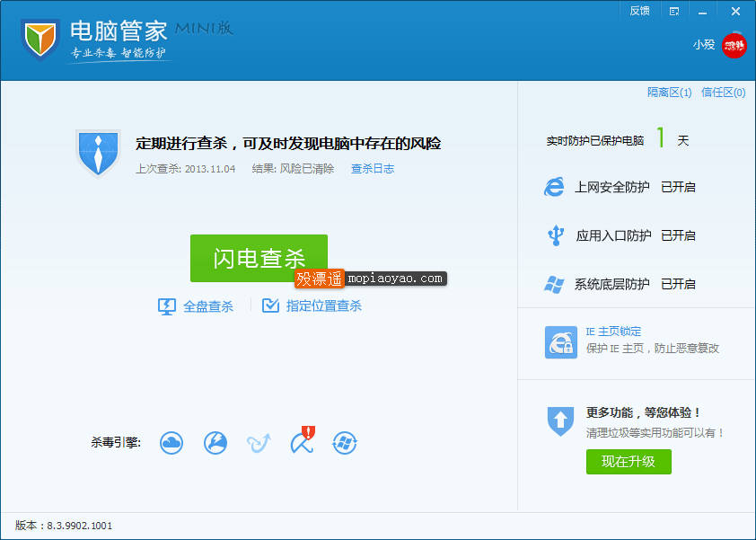Click the IE browser protection icon

click(x=554, y=187)
